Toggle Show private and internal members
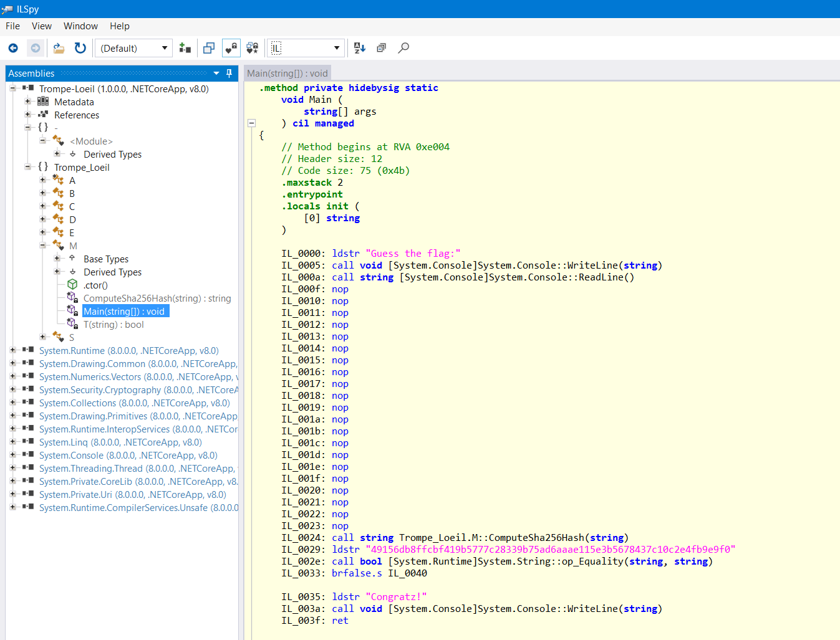 [x=231, y=48]
